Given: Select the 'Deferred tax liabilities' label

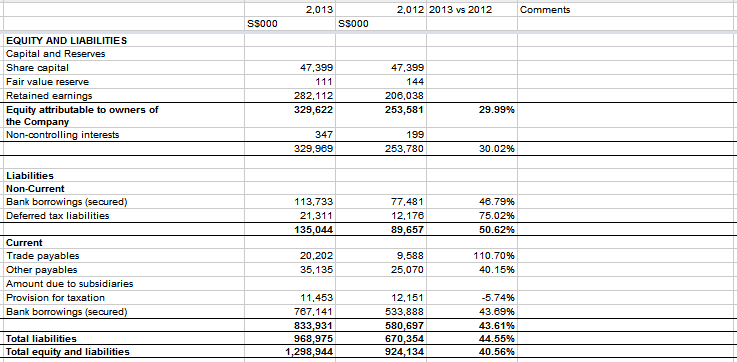Looking at the screenshot, I should [x=124, y=216].
